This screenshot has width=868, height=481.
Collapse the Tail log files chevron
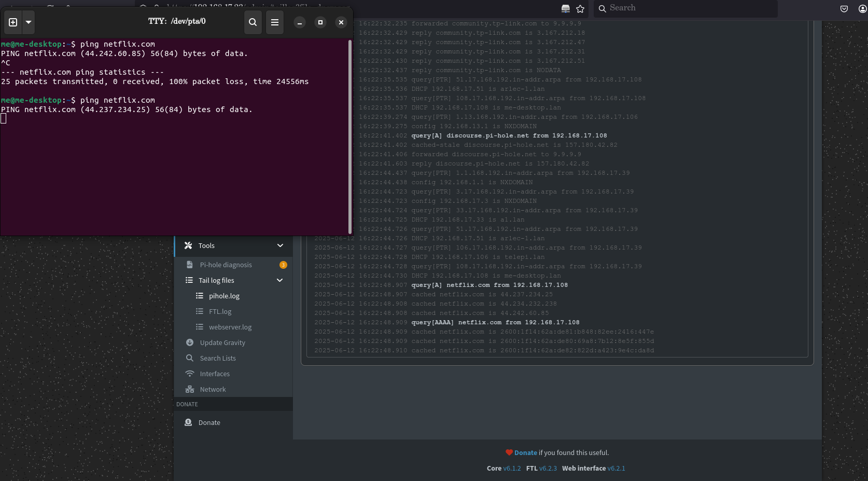point(279,280)
